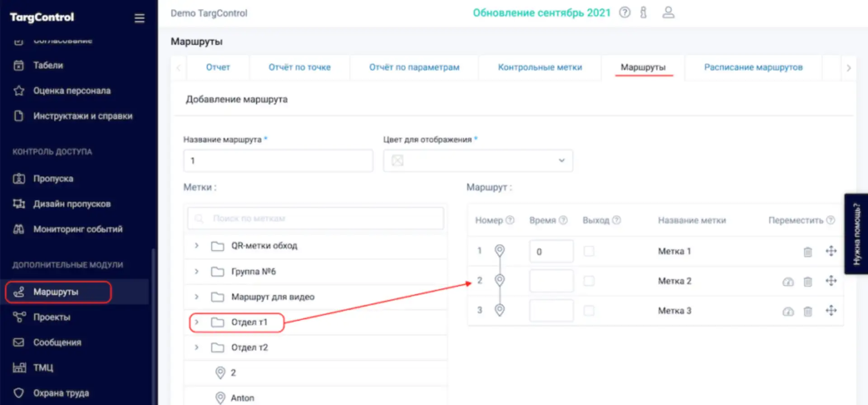Expand the Маршрут для видео folder
The image size is (868, 405).
coord(197,297)
